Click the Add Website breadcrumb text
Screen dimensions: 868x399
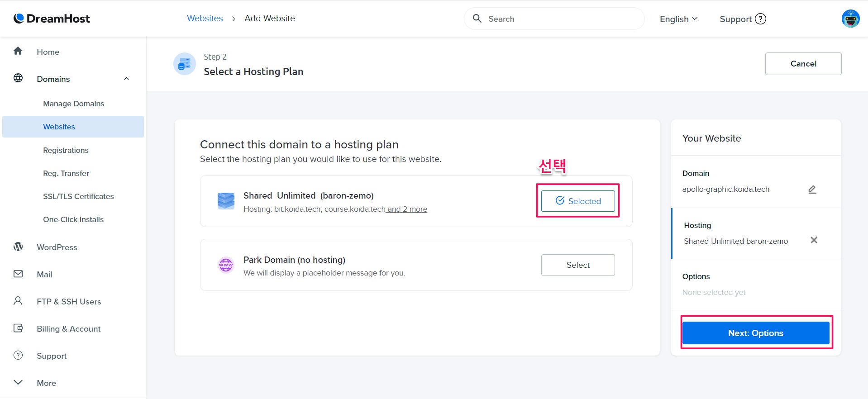pos(270,19)
